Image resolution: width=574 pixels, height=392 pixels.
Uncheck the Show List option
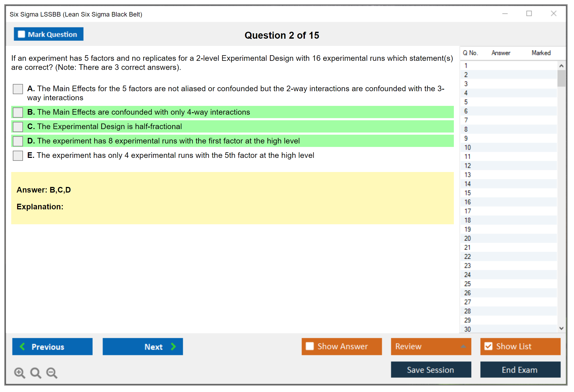click(x=488, y=346)
